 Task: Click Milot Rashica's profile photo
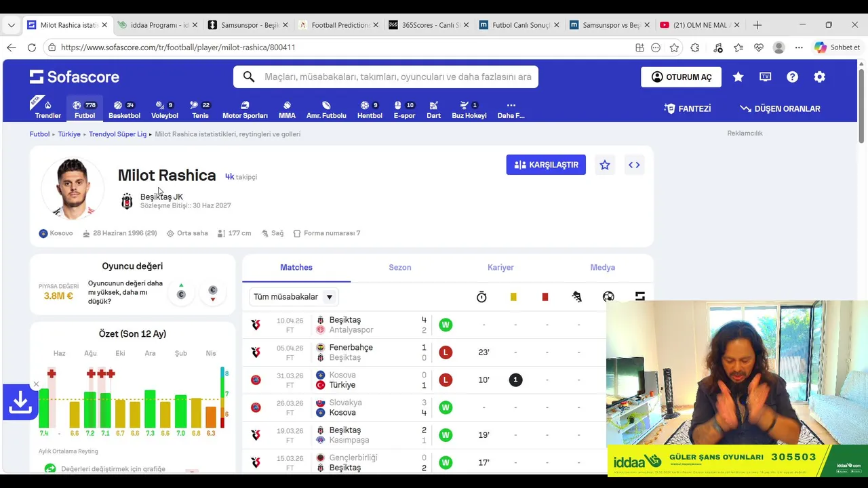click(x=73, y=188)
